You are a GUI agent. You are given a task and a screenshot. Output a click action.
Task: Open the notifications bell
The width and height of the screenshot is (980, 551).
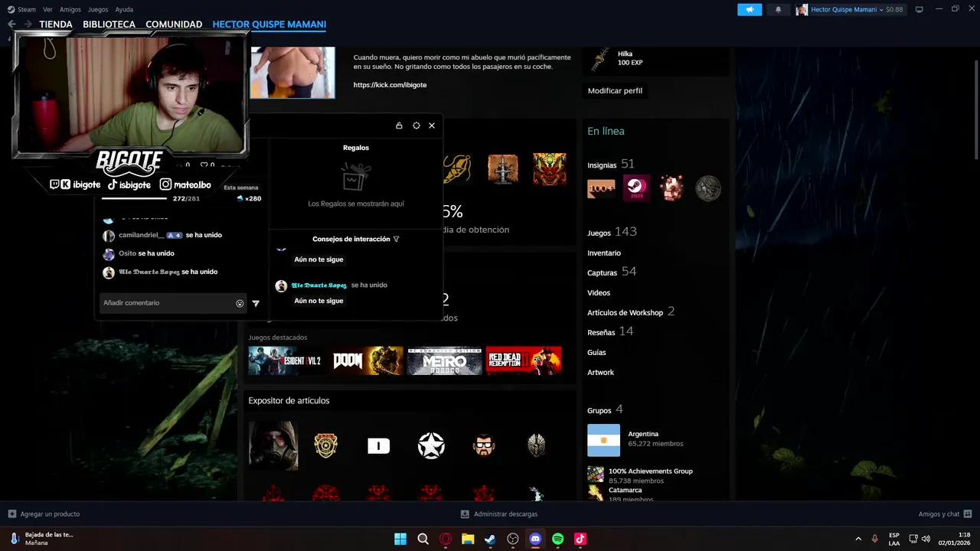pyautogui.click(x=779, y=9)
